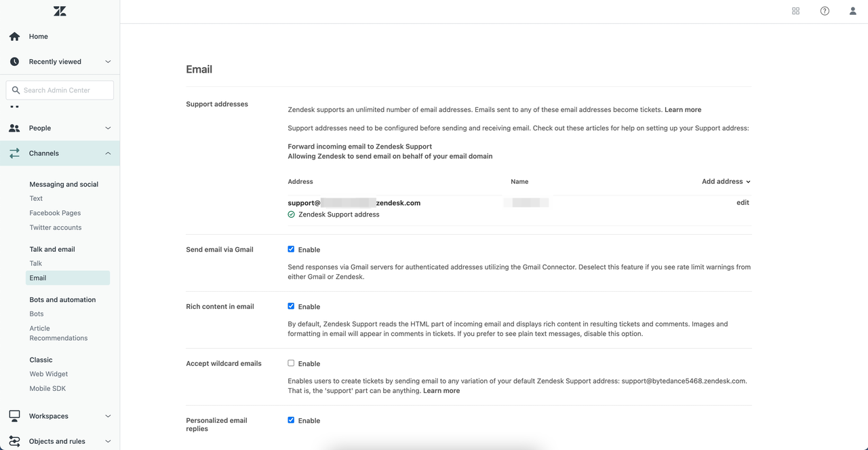Open the Zendesk products grid icon
Viewport: 868px width, 450px height.
tap(796, 11)
